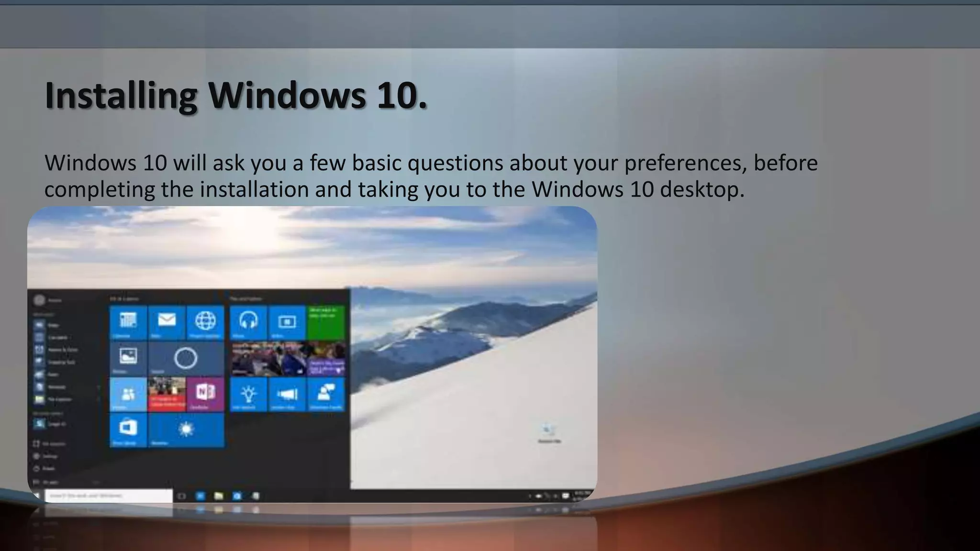980x551 pixels.
Task: Open Snipping Tool from the app list
Action: pyautogui.click(x=55, y=363)
